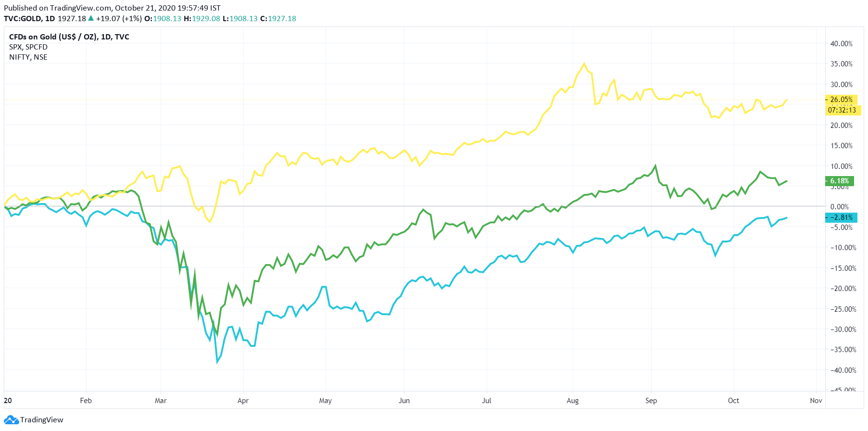Click the yellow 26.05% price label
The width and height of the screenshot is (868, 431).
[x=841, y=100]
